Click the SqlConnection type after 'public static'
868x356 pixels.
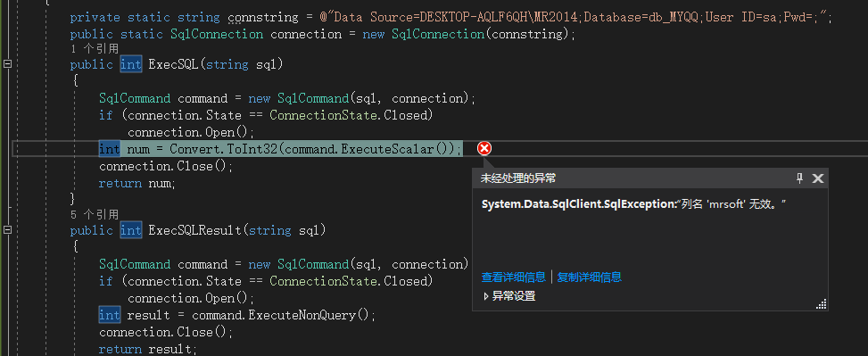pyautogui.click(x=217, y=34)
